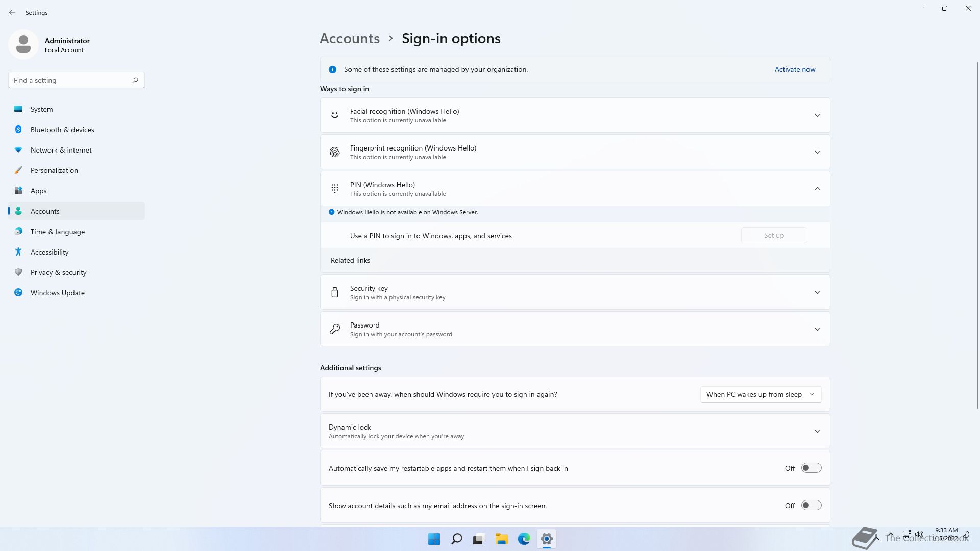Open Privacy & security settings

[77, 272]
